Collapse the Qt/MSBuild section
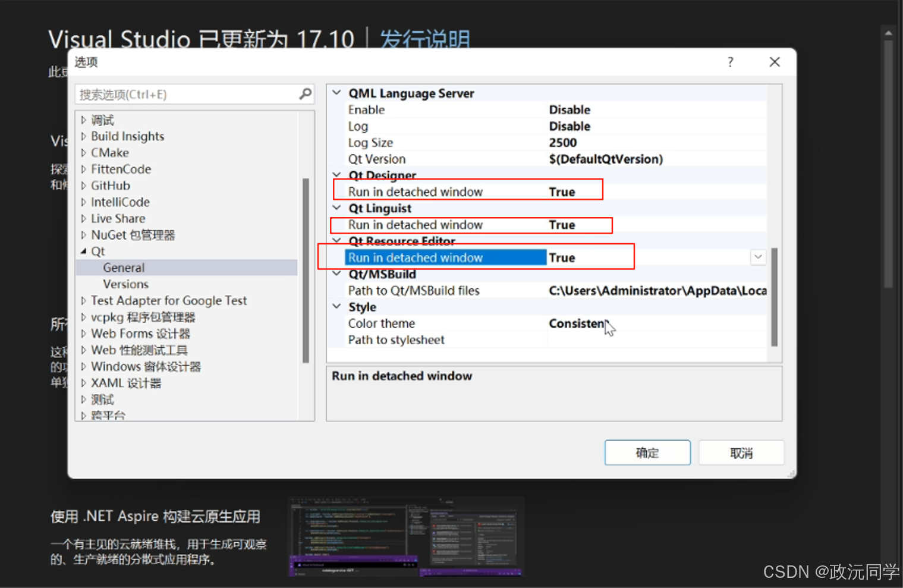This screenshot has height=588, width=903. click(336, 274)
